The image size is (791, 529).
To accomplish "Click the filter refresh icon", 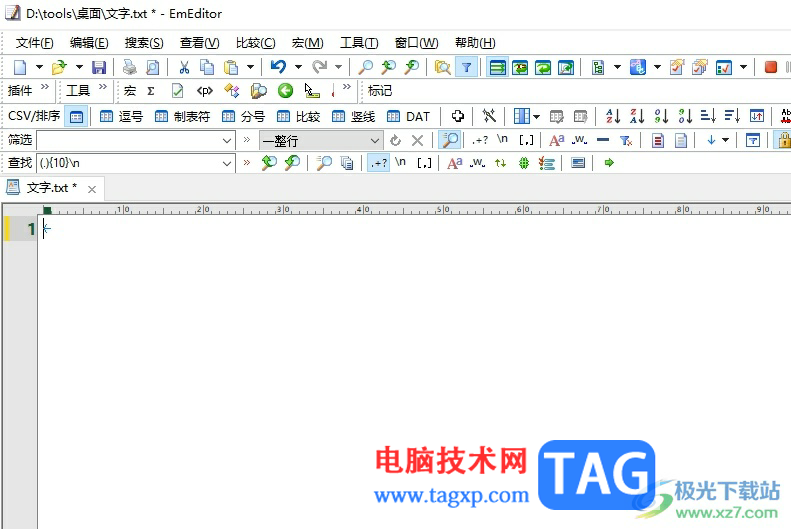I will click(396, 140).
